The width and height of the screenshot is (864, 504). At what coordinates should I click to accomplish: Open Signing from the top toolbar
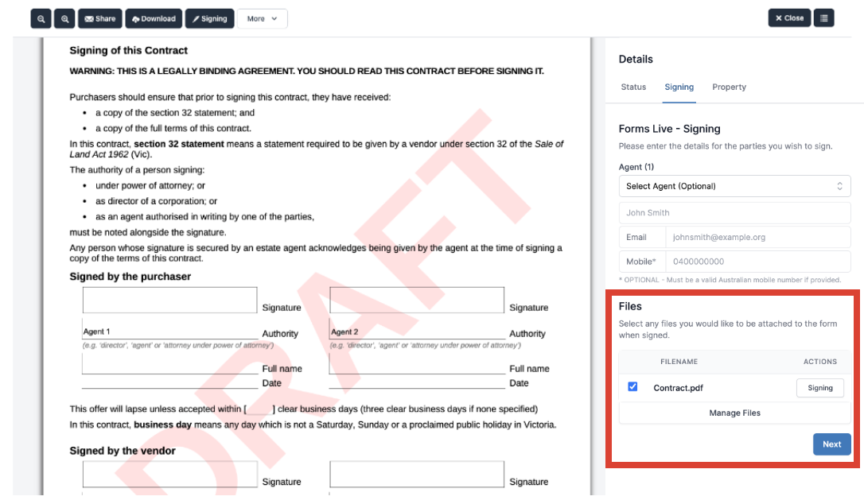tap(210, 18)
